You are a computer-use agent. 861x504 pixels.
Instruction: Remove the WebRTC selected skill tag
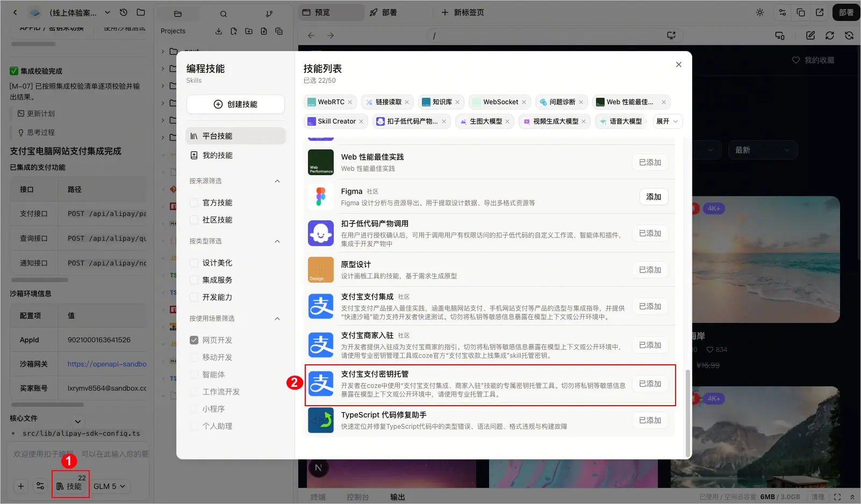[x=350, y=102]
